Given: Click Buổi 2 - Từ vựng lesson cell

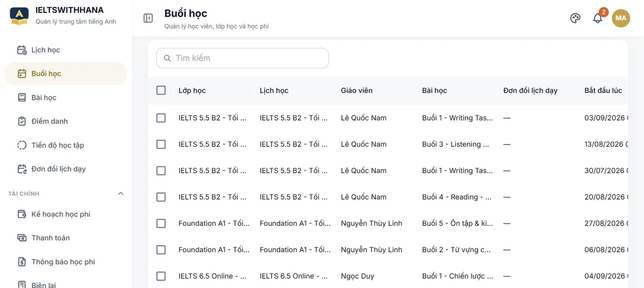Looking at the screenshot, I should [x=456, y=250].
